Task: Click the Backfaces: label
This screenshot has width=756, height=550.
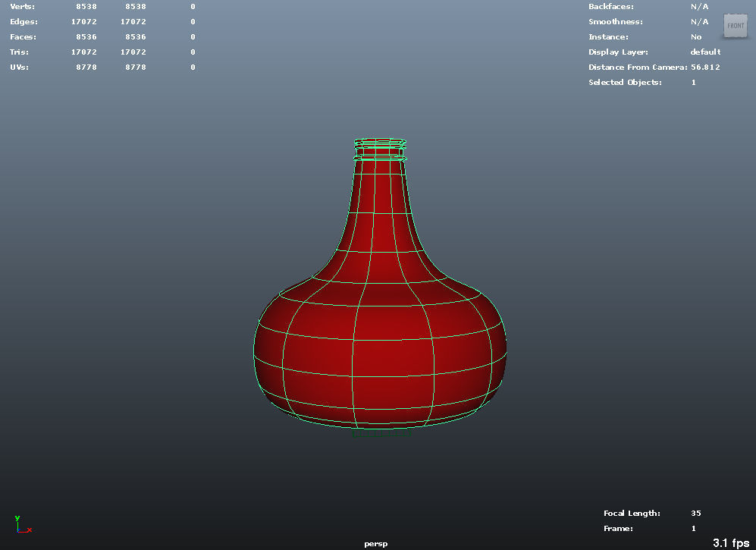Action: point(611,7)
